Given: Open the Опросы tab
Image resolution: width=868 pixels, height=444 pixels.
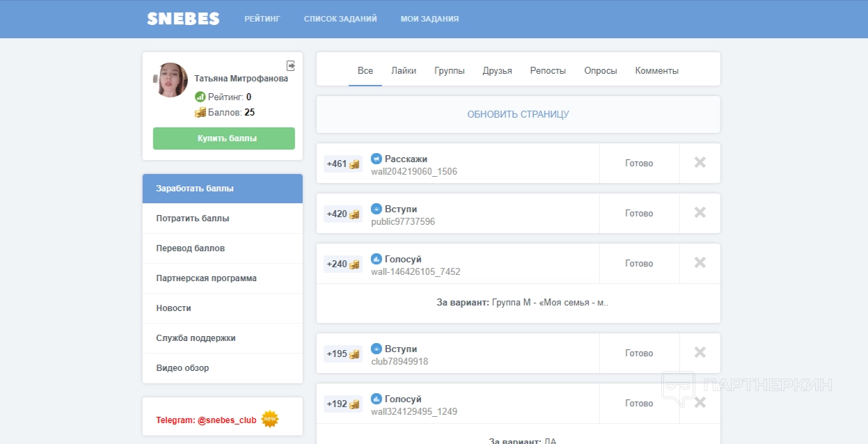Looking at the screenshot, I should click(601, 71).
